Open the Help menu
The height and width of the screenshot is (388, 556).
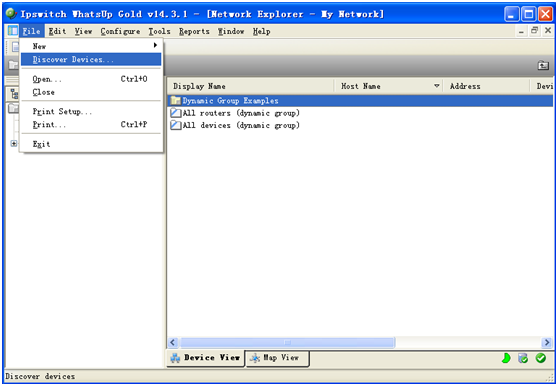tap(262, 31)
